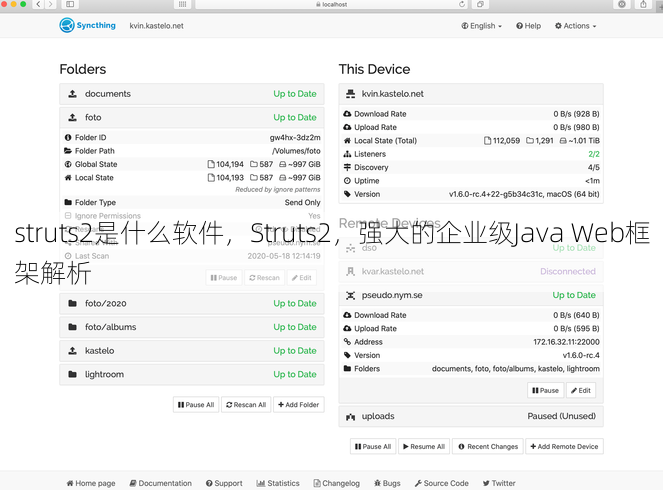Image resolution: width=663 pixels, height=490 pixels.
Task: Open the English language dropdown
Action: [x=481, y=26]
